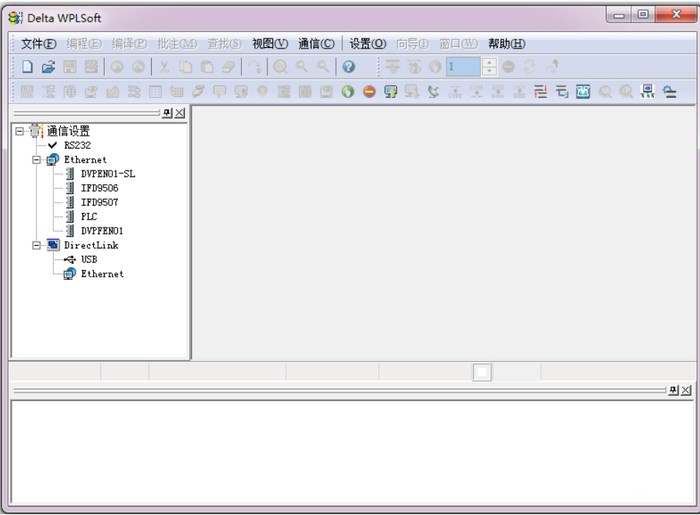Viewport: 700px width, 515px height.
Task: Collapse the 通信设置 root node
Action: pyautogui.click(x=19, y=131)
